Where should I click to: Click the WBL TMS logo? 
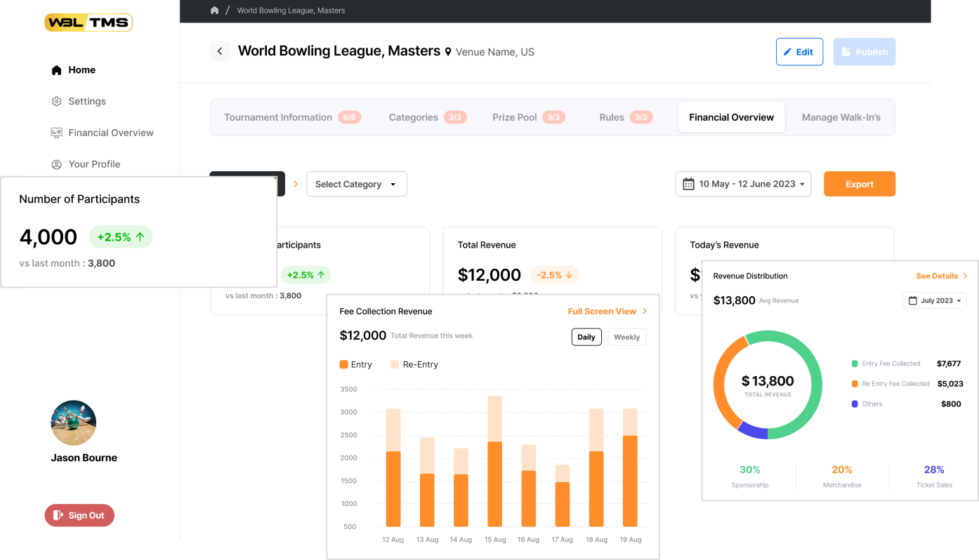88,22
